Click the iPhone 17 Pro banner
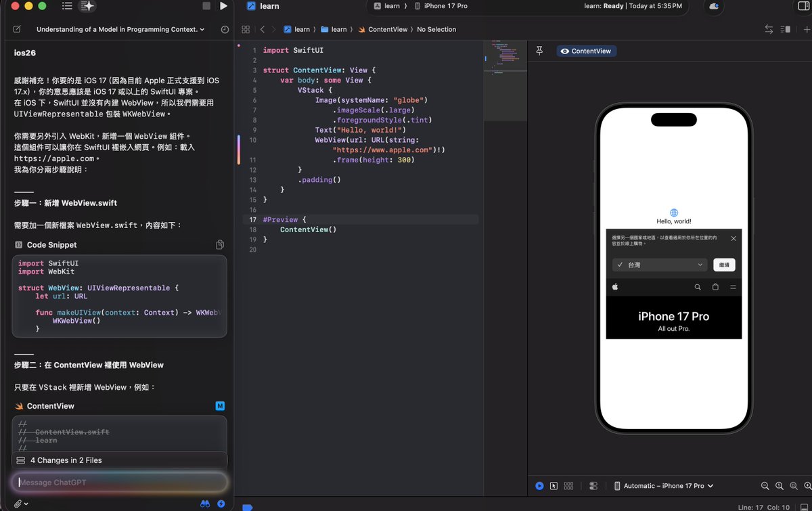This screenshot has width=812, height=511. (x=674, y=318)
